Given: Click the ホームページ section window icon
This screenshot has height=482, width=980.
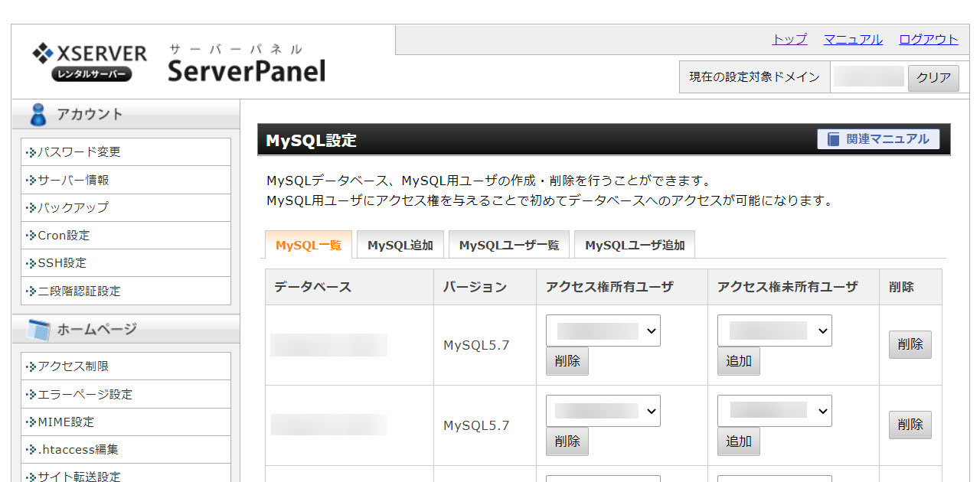Looking at the screenshot, I should coord(38,330).
